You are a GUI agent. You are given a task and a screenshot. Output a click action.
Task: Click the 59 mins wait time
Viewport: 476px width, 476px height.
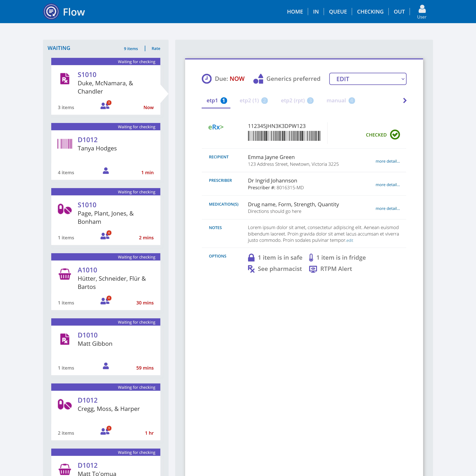click(145, 368)
